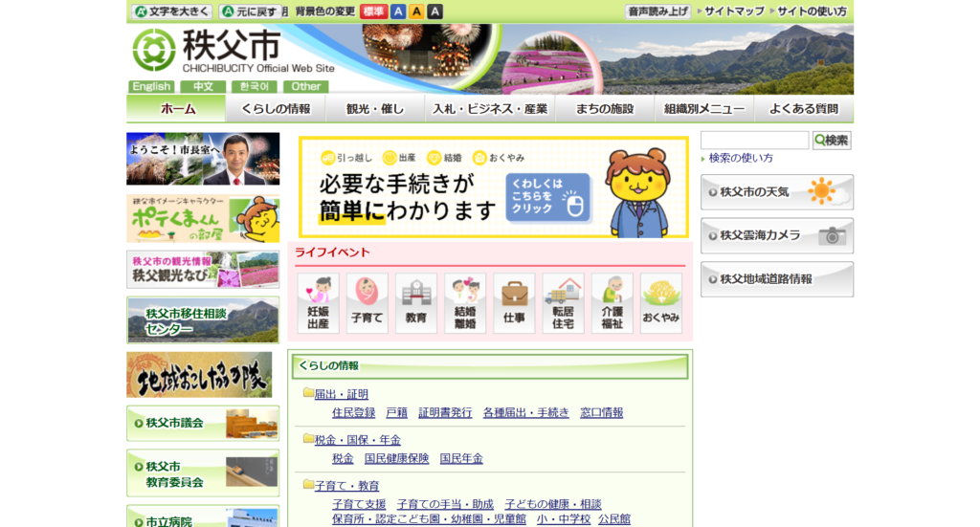Screen dimensions: 980x527
Task: Follow the 住民登録 link
Action: (353, 413)
